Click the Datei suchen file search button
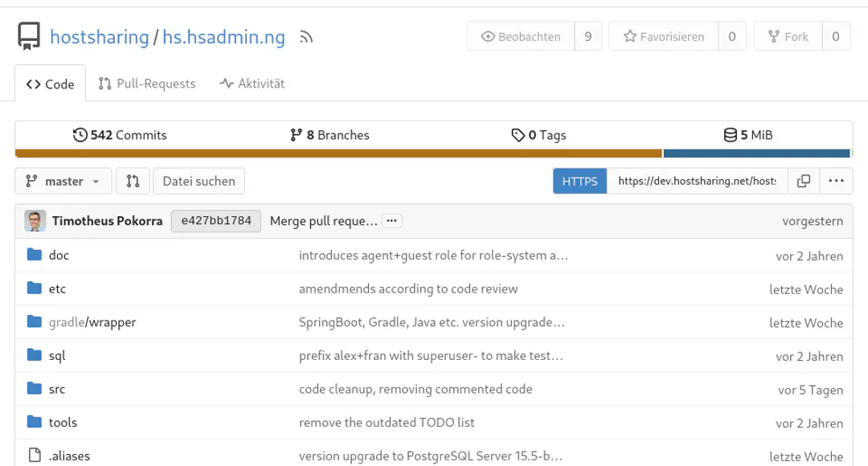The width and height of the screenshot is (868, 466). point(199,181)
